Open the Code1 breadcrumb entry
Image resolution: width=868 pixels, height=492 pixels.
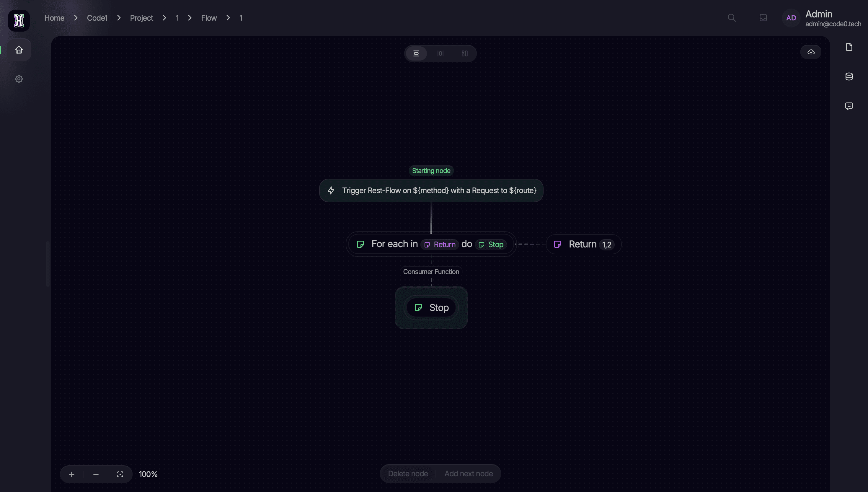coord(97,18)
